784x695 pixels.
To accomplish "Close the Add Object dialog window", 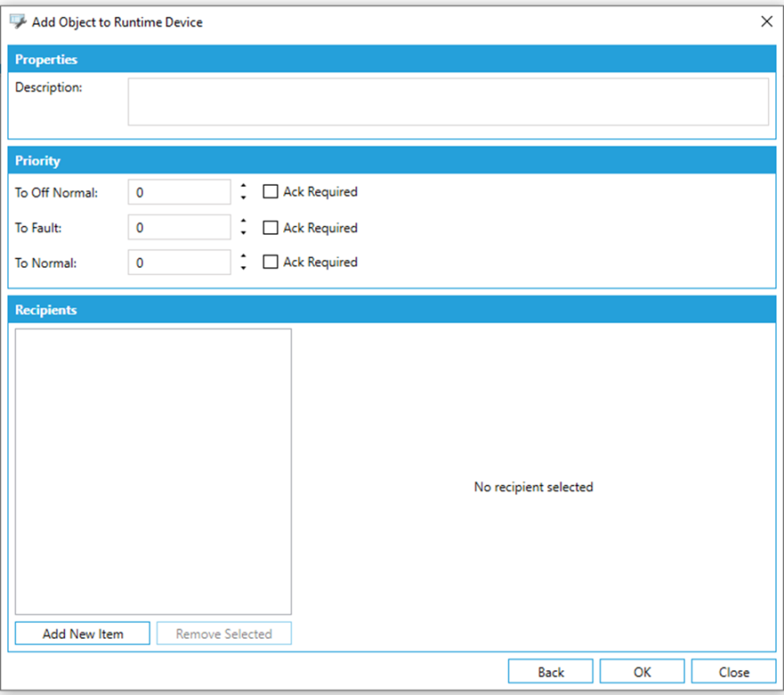I will point(766,21).
